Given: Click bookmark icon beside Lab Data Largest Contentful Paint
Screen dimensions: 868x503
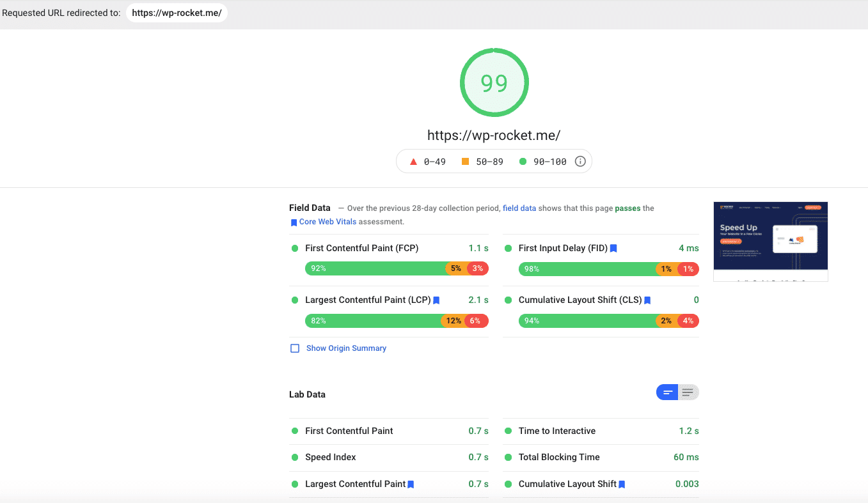Looking at the screenshot, I should tap(411, 484).
